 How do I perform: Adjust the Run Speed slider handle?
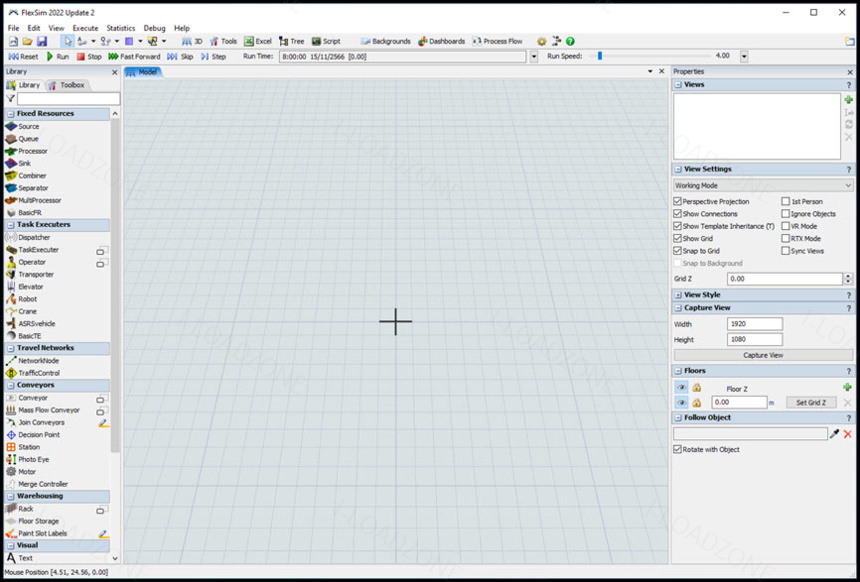[599, 56]
